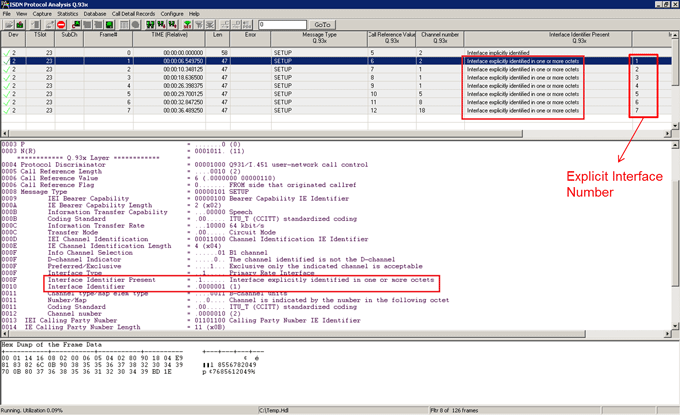Image resolution: width=680 pixels, height=415 pixels.
Task: Select the SETUP row with call reference 8
Action: 336,78
